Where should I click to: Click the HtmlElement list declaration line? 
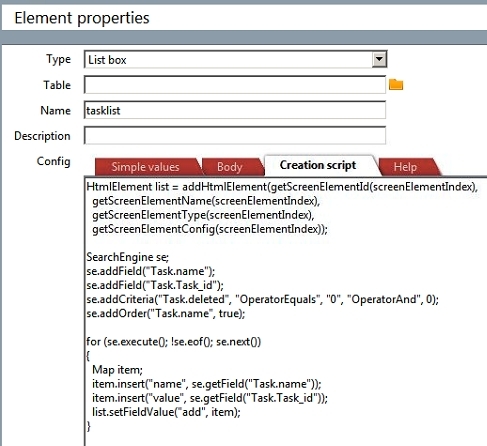pos(282,187)
